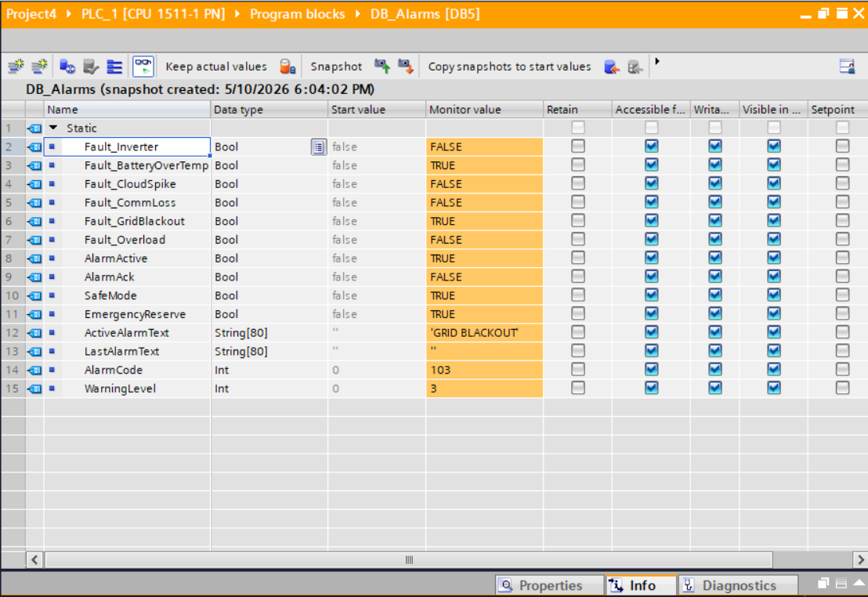Screen dimensions: 868x597
Task: Toggle Visible in HMI checkbox for Fault_Overload
Action: point(774,239)
